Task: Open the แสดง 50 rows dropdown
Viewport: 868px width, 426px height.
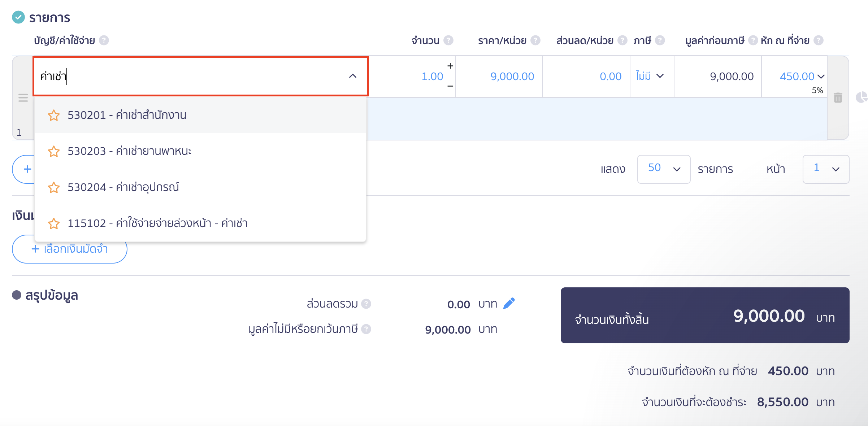Action: click(664, 169)
